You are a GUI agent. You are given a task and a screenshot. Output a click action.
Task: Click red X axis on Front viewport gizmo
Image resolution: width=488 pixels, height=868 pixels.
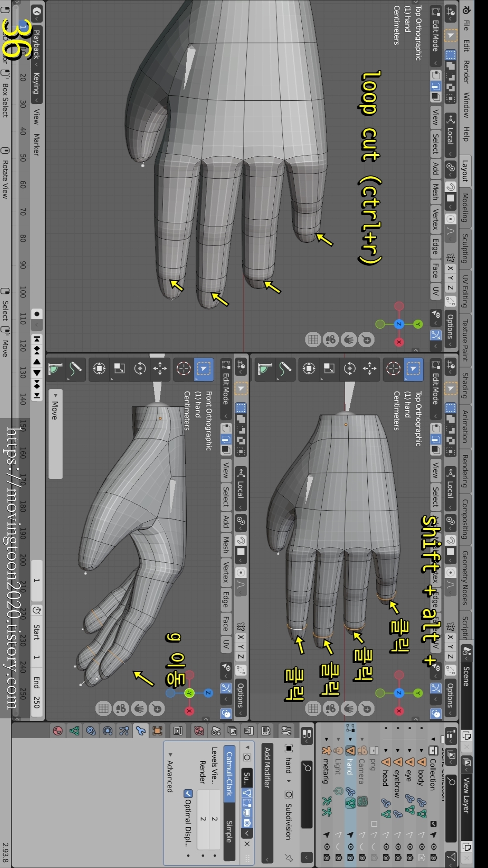click(x=189, y=711)
